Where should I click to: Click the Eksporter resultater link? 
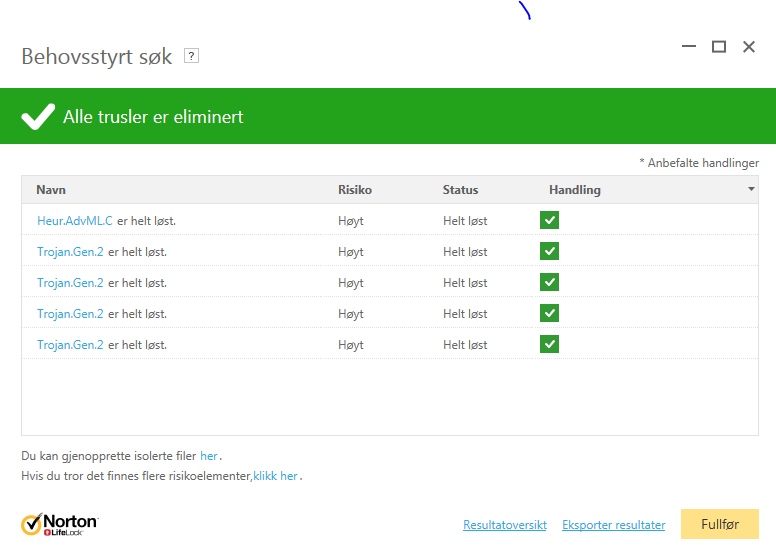point(614,525)
